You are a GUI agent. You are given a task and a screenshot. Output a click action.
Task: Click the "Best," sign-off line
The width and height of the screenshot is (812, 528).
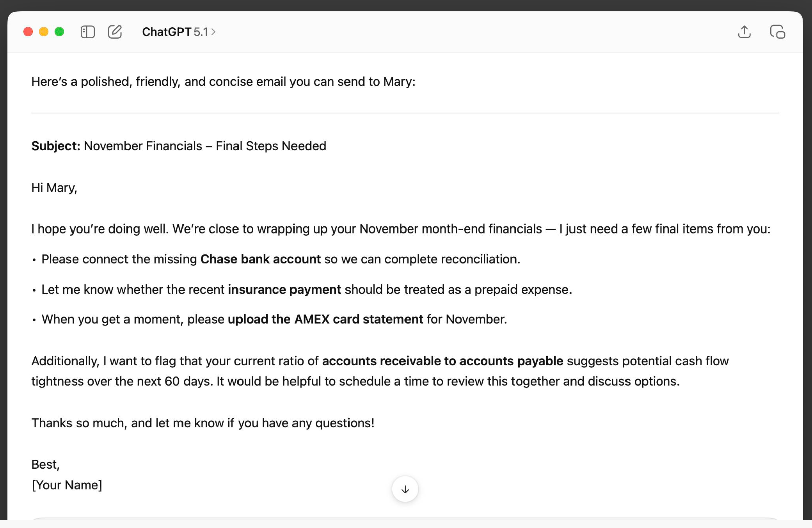[x=46, y=464]
